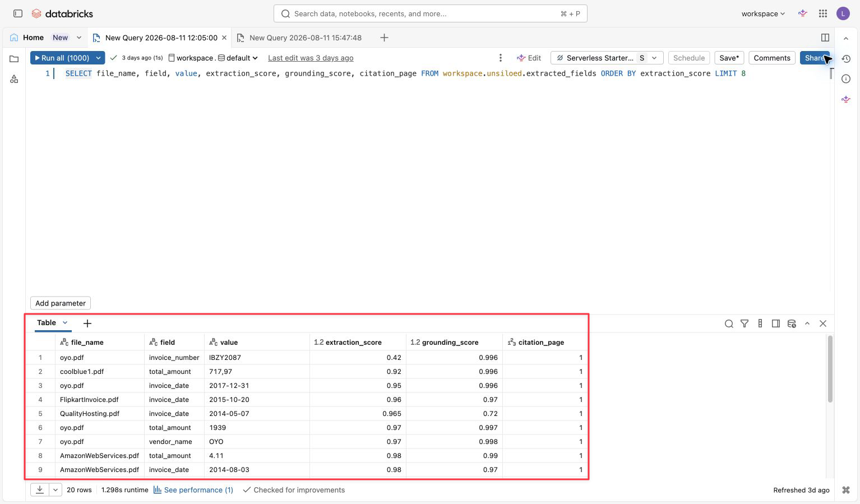Open the user avatar L menu

pyautogui.click(x=843, y=13)
